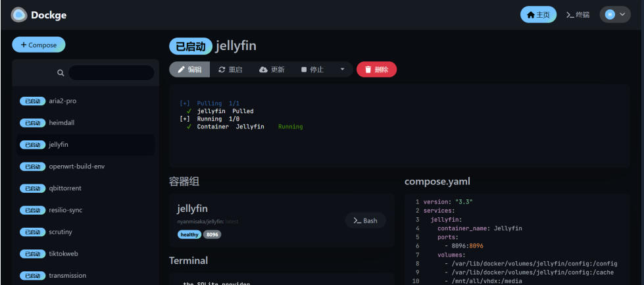
Task: Click the '- 8096:8096' ports line
Action: coord(464,246)
